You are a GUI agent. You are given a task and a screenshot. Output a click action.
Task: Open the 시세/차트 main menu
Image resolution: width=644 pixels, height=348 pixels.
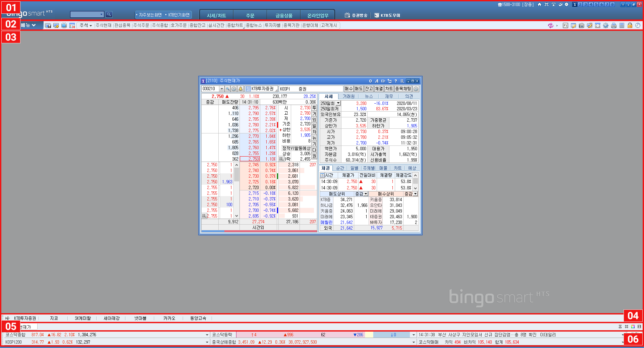click(x=216, y=15)
